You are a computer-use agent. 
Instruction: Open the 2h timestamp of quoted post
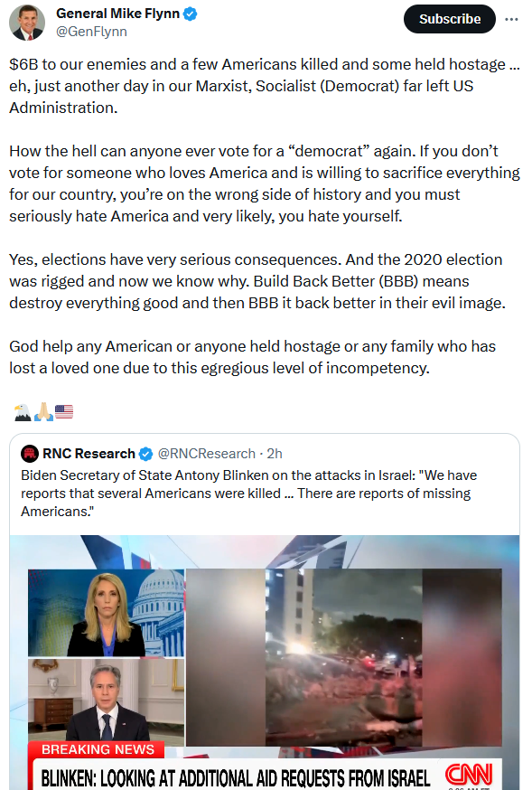(275, 454)
